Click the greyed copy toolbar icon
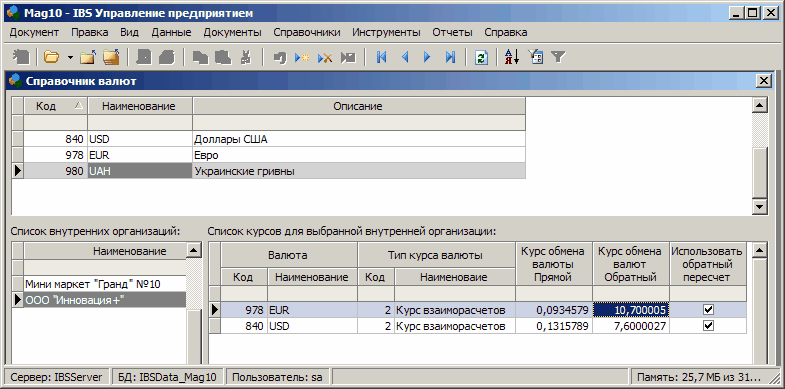The height and width of the screenshot is (389, 785). [x=201, y=58]
